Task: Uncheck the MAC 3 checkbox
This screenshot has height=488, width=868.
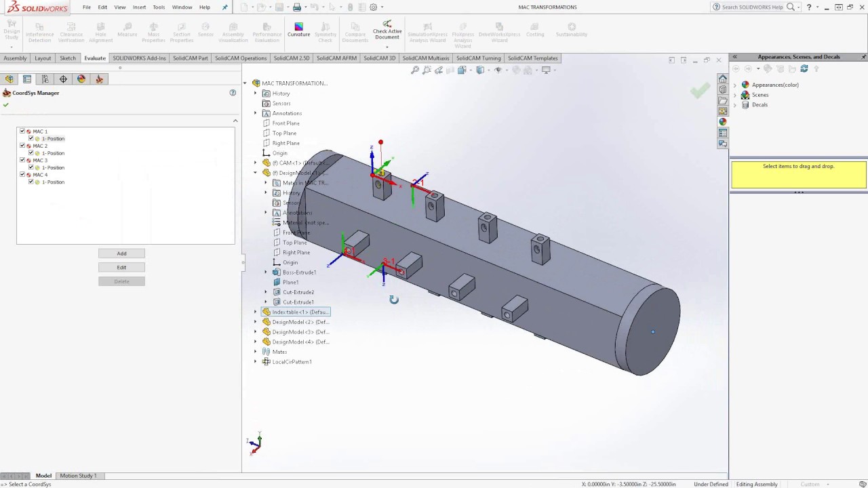Action: coord(22,160)
